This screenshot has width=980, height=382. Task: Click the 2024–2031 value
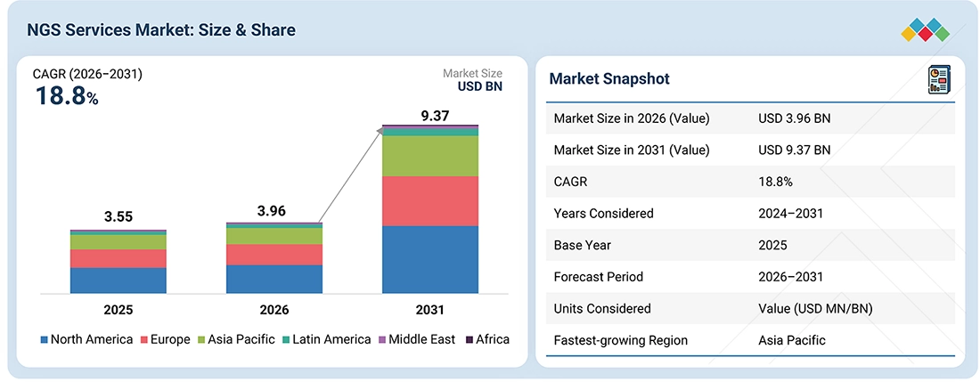(790, 214)
